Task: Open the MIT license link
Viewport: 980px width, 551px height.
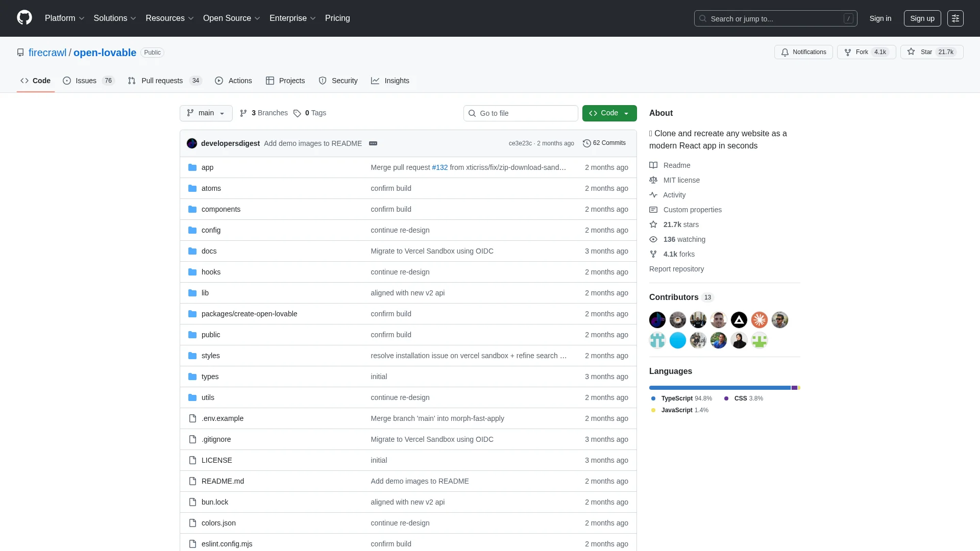Action: click(681, 180)
